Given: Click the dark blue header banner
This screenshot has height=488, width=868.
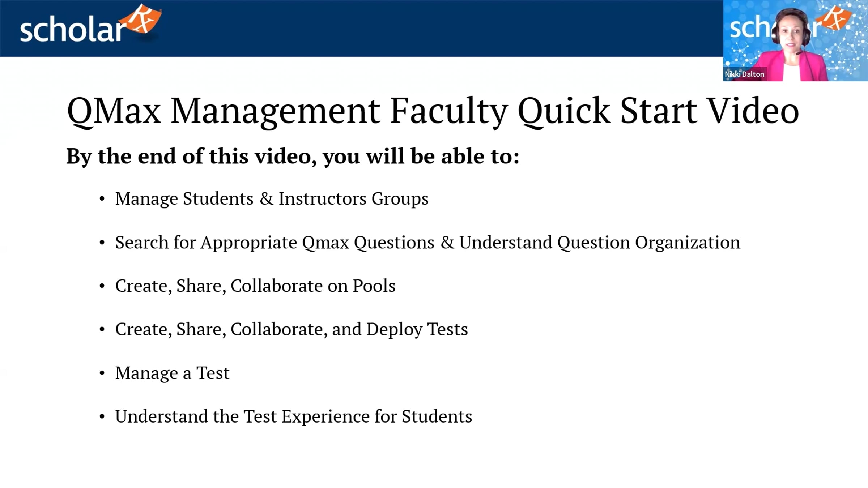Looking at the screenshot, I should (362, 28).
